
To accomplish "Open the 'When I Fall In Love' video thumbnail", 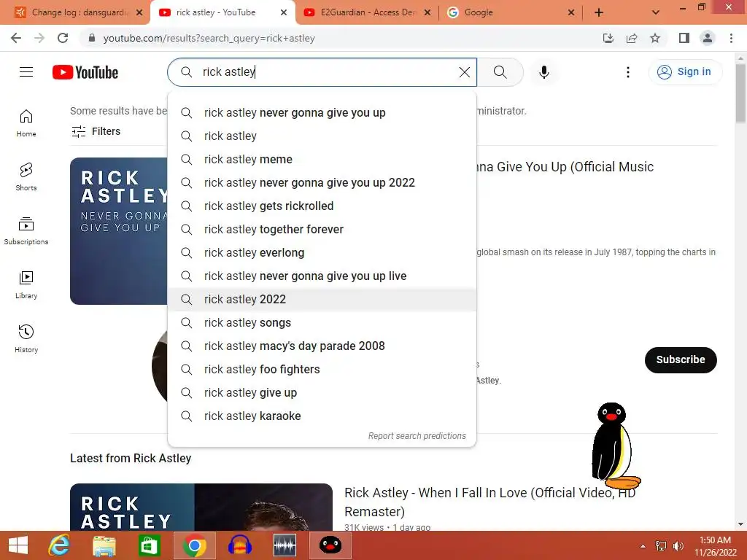I will 201,507.
